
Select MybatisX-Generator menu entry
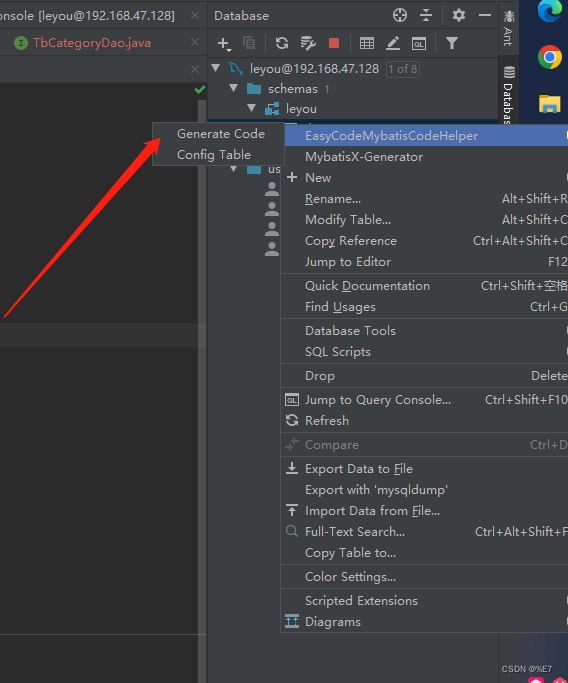coord(424,157)
